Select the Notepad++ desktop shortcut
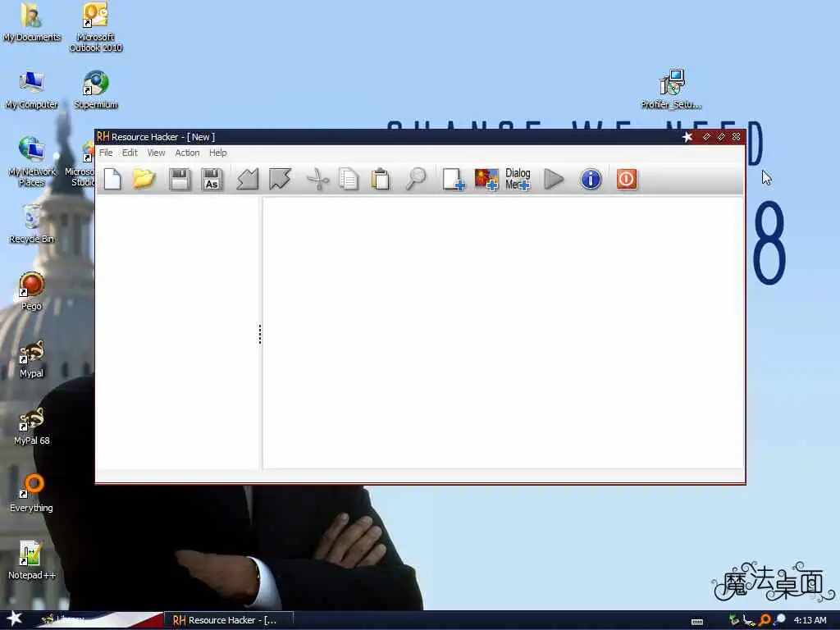 pos(32,560)
